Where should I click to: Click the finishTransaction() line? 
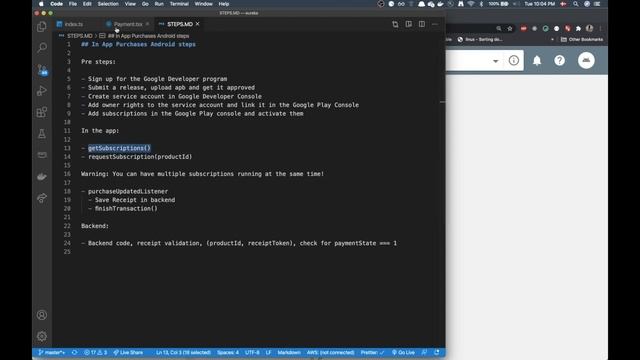tap(126, 209)
